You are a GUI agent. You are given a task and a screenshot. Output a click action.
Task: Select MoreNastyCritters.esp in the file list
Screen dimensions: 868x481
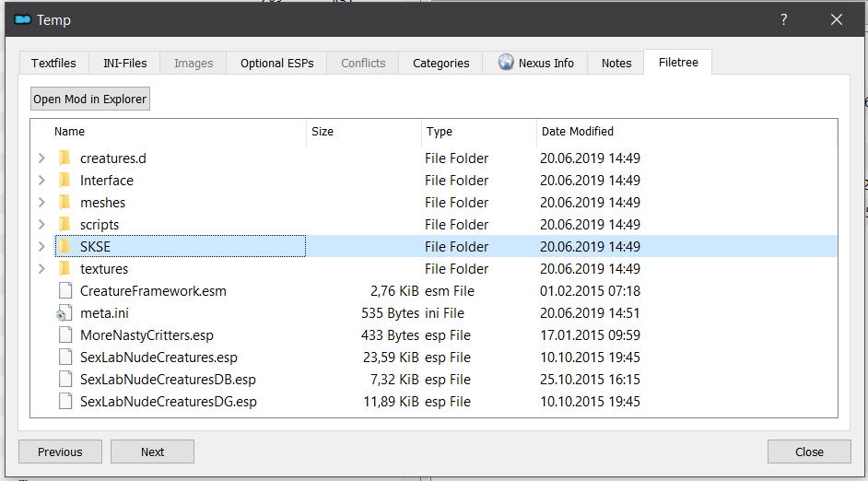tap(147, 335)
